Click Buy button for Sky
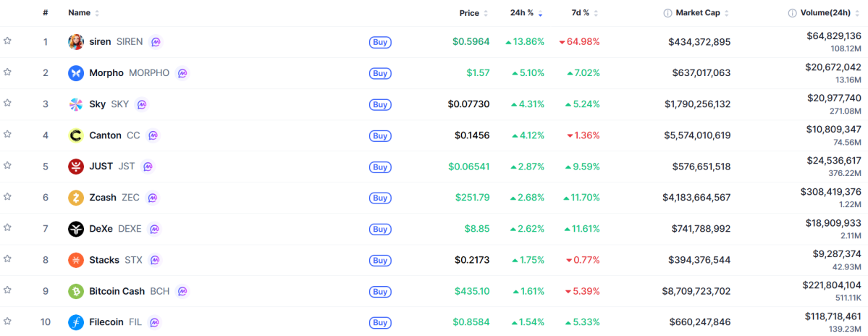Screen dimensions: 868x336 pos(380,104)
